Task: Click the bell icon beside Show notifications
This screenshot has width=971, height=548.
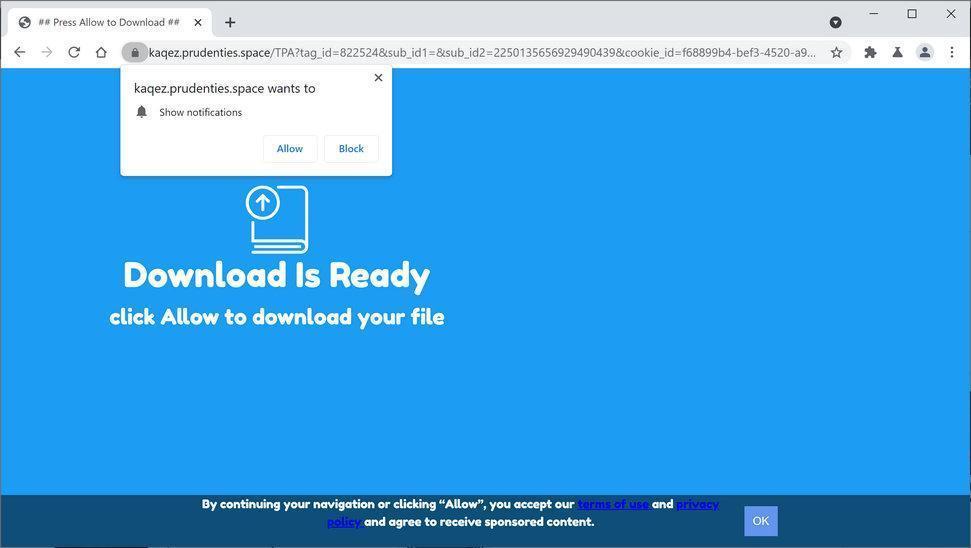Action: (142, 112)
